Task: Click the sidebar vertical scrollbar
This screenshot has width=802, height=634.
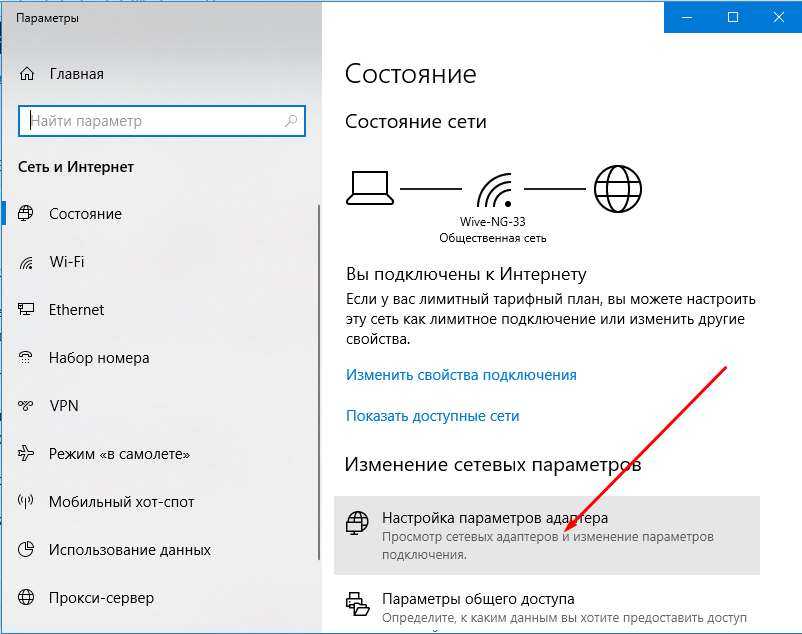Action: tap(319, 381)
